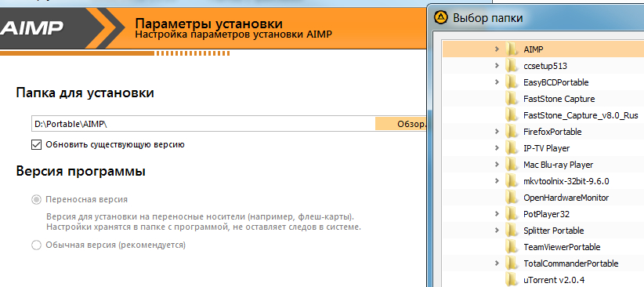This screenshot has height=287, width=644.
Task: Select 'FastStone_Capture_v8.0_Rus' folder name
Action: (x=581, y=115)
